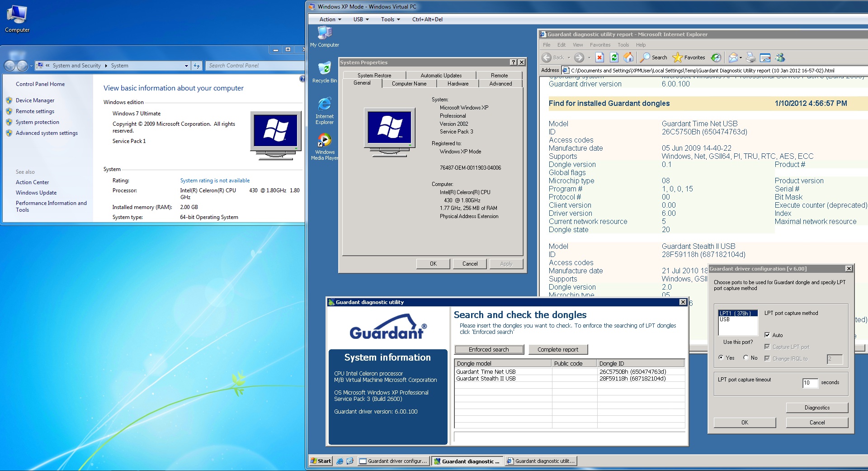
Task: Click the Enforced search button
Action: (x=489, y=349)
